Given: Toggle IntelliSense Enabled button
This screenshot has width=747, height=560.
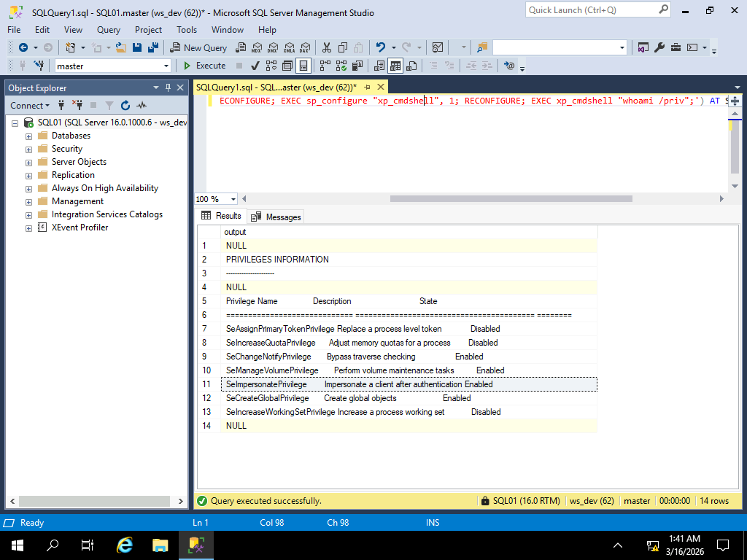Looking at the screenshot, I should tap(303, 66).
